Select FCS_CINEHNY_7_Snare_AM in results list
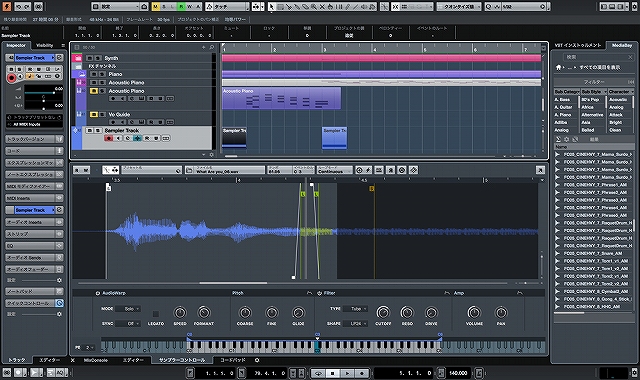Viewport: 640px width, 380px height. 596,253
